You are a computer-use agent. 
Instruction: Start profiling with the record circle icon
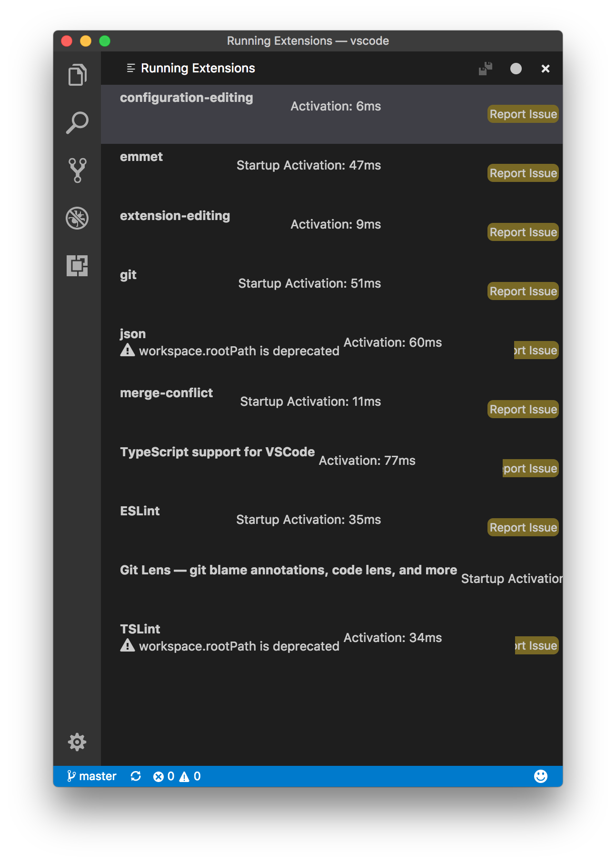[x=516, y=68]
